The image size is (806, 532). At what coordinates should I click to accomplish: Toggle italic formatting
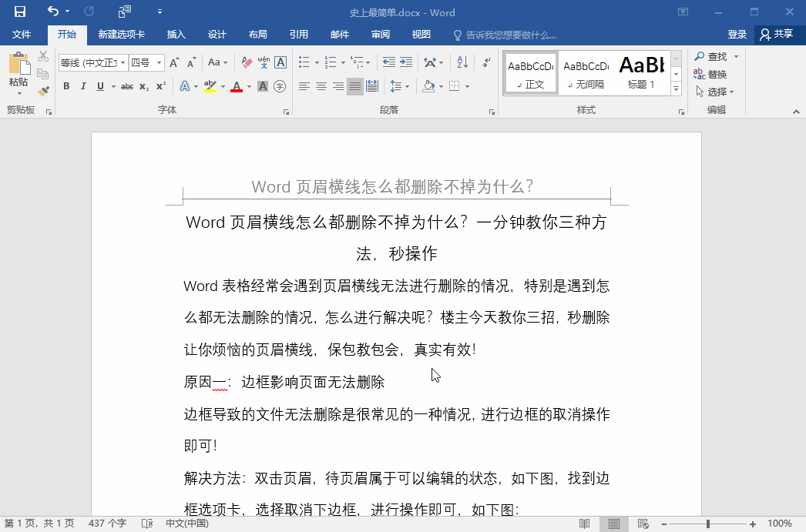83,85
